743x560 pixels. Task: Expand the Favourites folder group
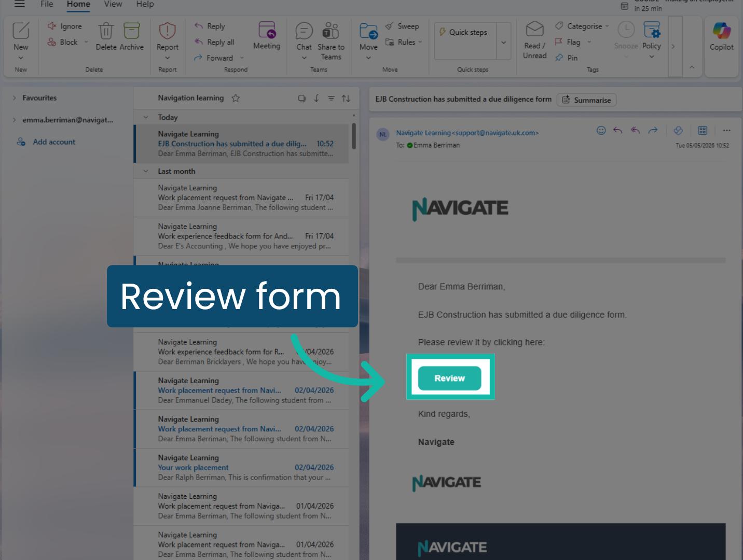click(14, 98)
